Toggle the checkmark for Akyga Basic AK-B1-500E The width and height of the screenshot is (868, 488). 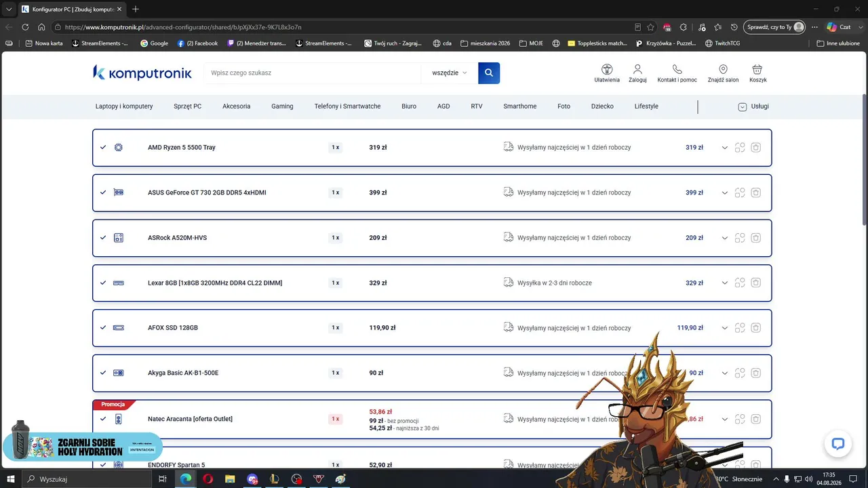tap(103, 373)
